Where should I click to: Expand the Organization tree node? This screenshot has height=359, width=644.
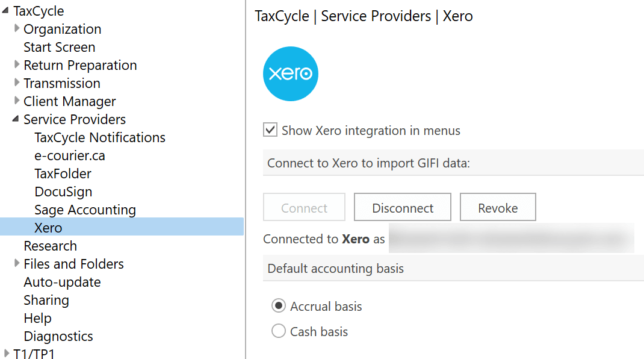[16, 28]
